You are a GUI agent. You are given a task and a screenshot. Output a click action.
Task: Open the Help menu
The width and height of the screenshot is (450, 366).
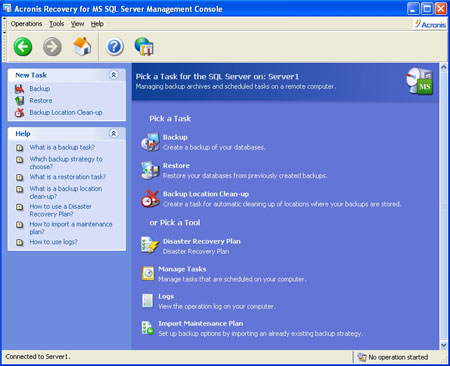click(x=97, y=24)
